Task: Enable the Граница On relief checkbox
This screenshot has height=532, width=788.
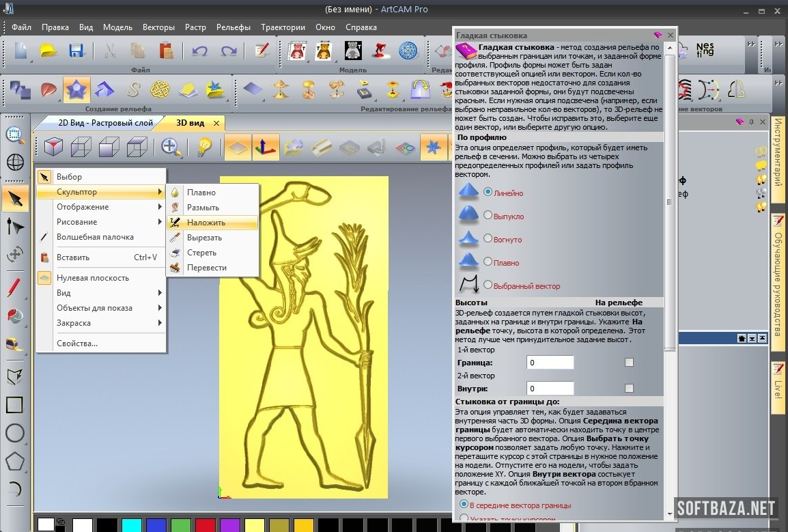Action: tap(629, 363)
